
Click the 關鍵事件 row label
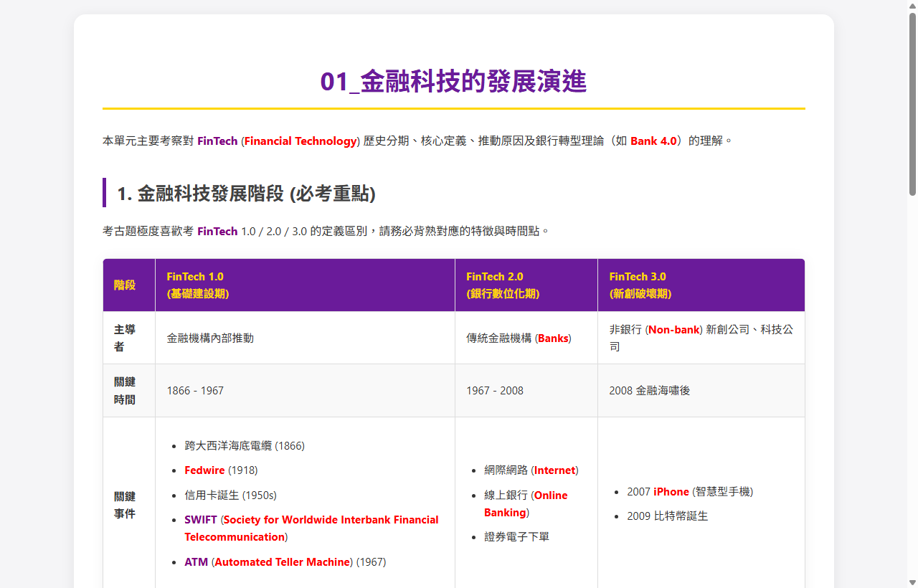tap(129, 505)
